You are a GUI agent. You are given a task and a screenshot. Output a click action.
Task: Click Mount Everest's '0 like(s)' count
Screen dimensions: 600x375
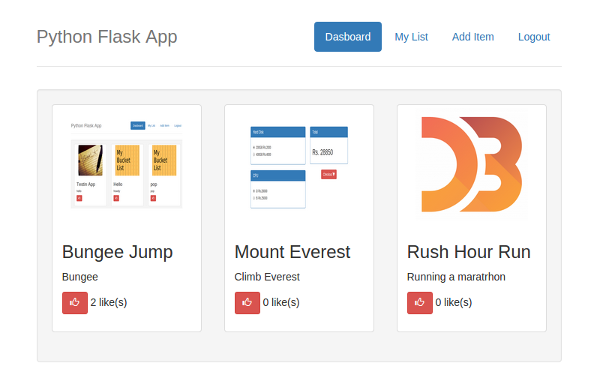[x=281, y=302]
